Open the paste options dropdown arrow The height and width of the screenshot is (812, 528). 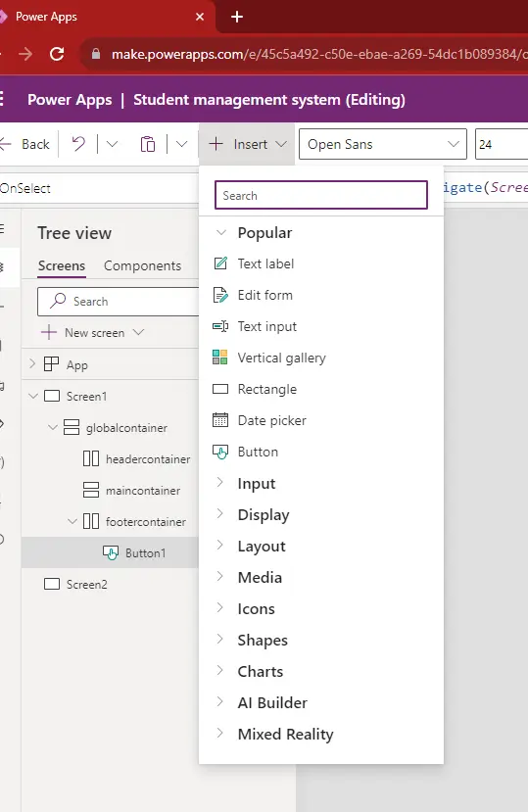pos(181,144)
